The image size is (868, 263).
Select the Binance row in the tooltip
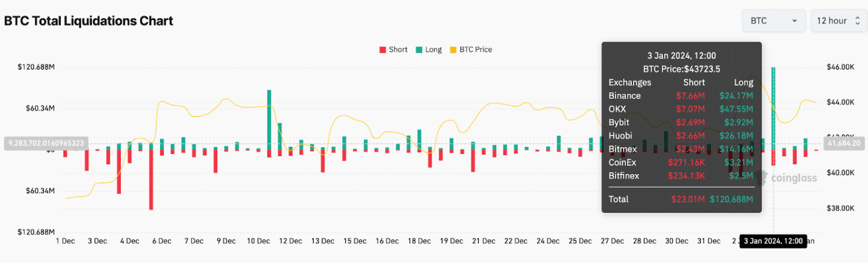click(681, 96)
